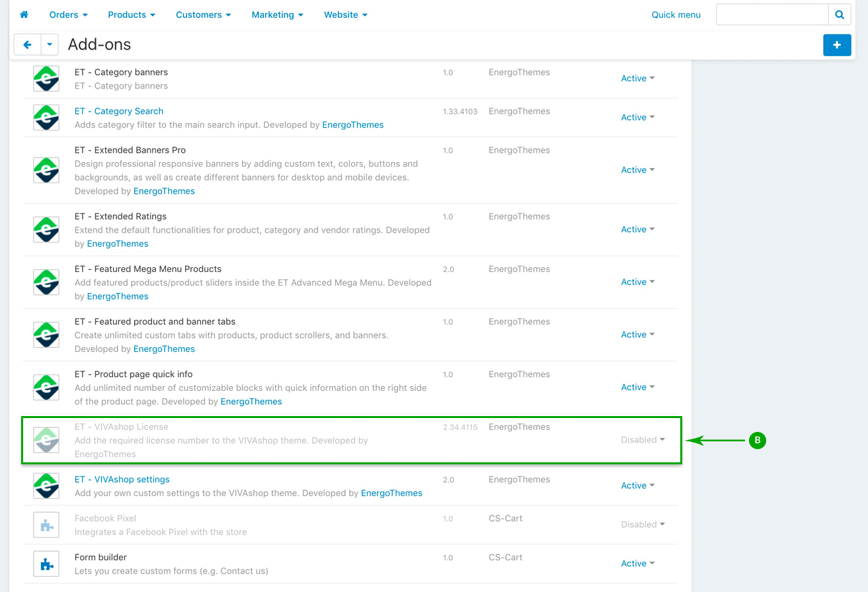
Task: Click the Form builder puzzle icon
Action: pos(46,564)
